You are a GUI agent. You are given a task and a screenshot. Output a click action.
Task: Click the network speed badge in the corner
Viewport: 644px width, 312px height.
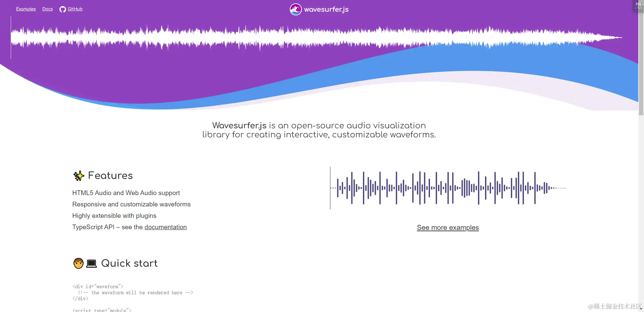(638, 6)
